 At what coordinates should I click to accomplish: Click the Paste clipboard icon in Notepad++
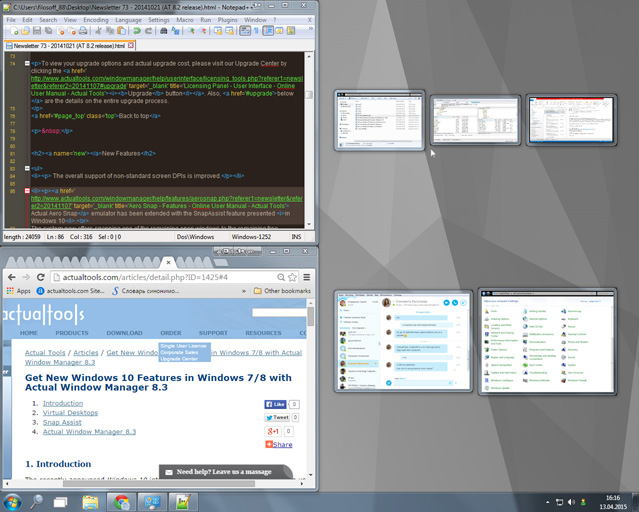[121, 31]
